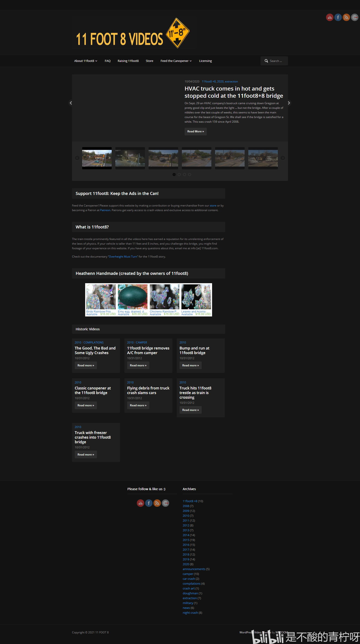
Task: Select the night-time video thumbnail
Action: click(x=130, y=158)
